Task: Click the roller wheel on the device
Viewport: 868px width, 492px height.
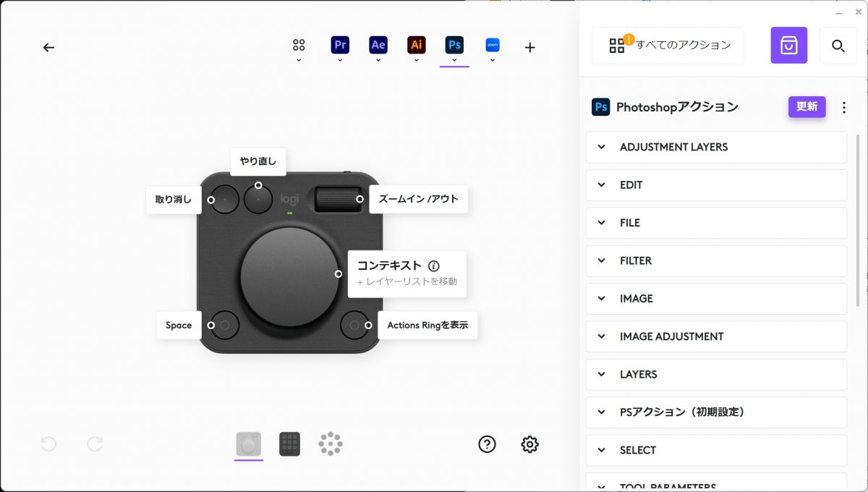Action: (x=337, y=199)
